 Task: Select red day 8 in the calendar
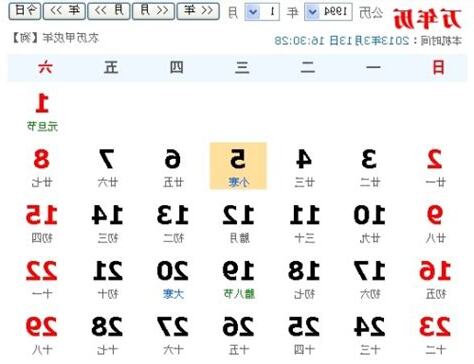[42, 168]
